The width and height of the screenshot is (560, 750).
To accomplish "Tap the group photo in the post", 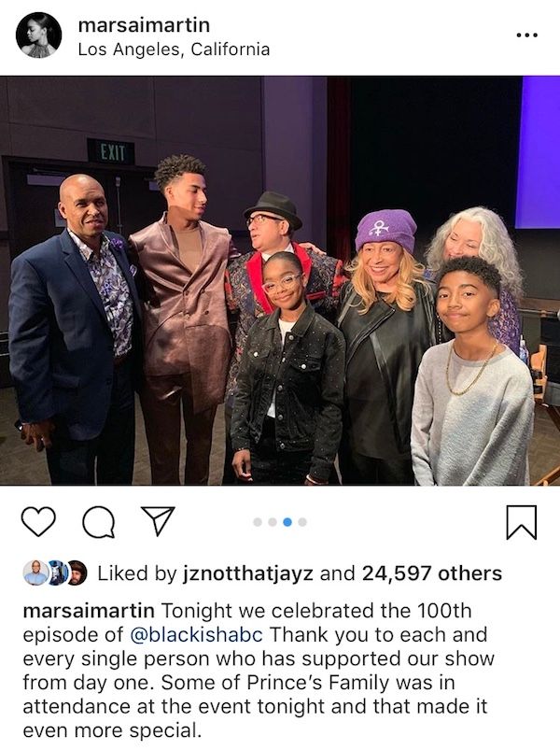I will pos(280,281).
